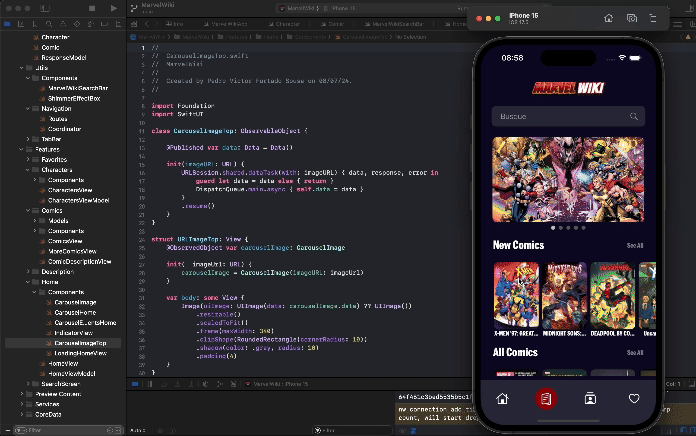Collapse the Utils folder
Viewport: 696px width, 436px height.
[x=21, y=68]
